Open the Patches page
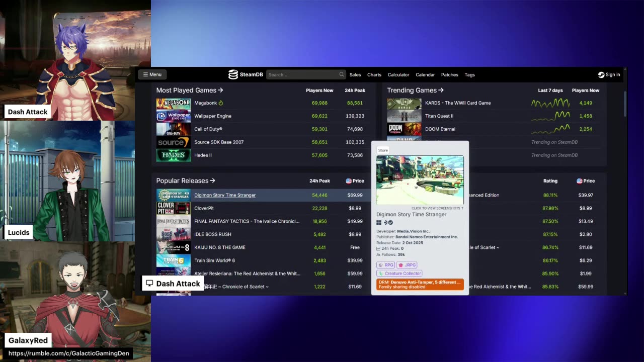Screen dimensions: 644x362 click(450, 75)
